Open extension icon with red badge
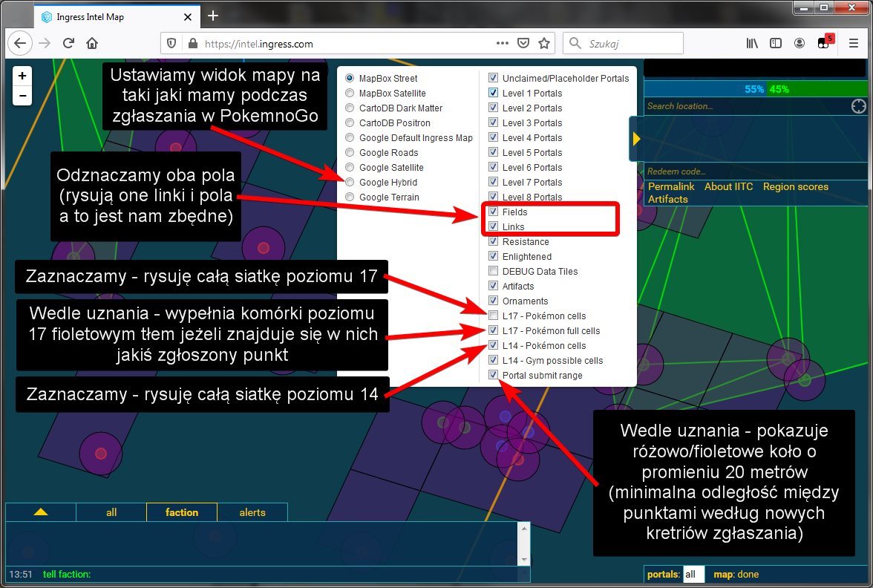This screenshot has width=873, height=588. coord(825,42)
